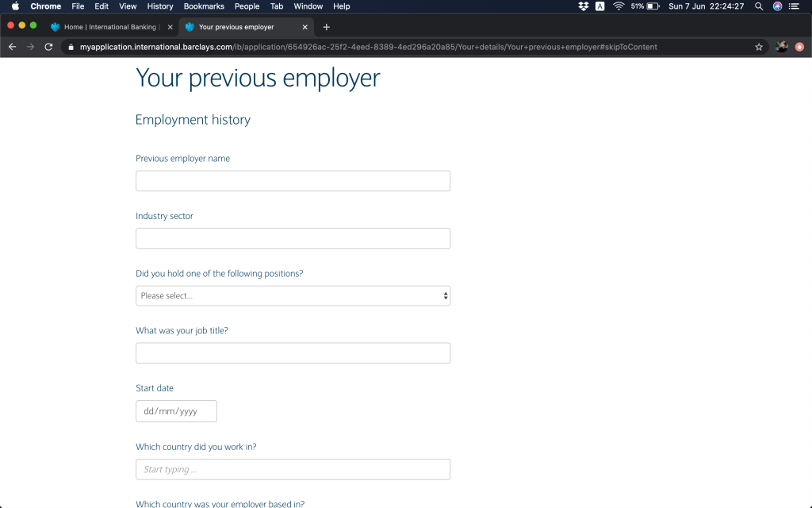Click the browser back arrow

pos(12,47)
